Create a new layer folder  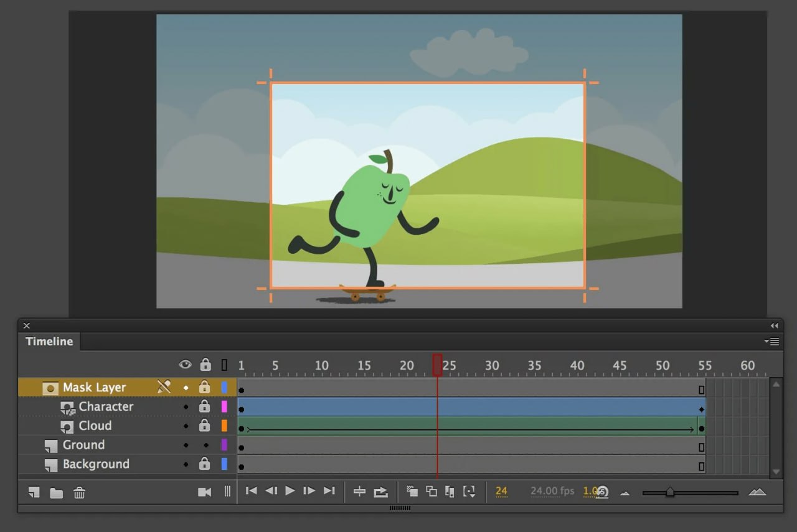click(x=56, y=491)
